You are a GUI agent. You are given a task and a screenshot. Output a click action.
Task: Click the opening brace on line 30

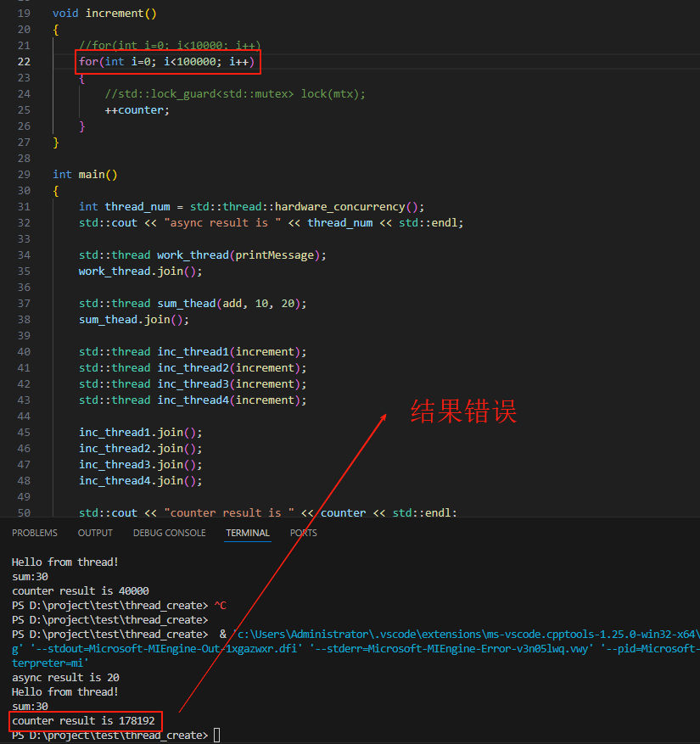click(x=56, y=191)
